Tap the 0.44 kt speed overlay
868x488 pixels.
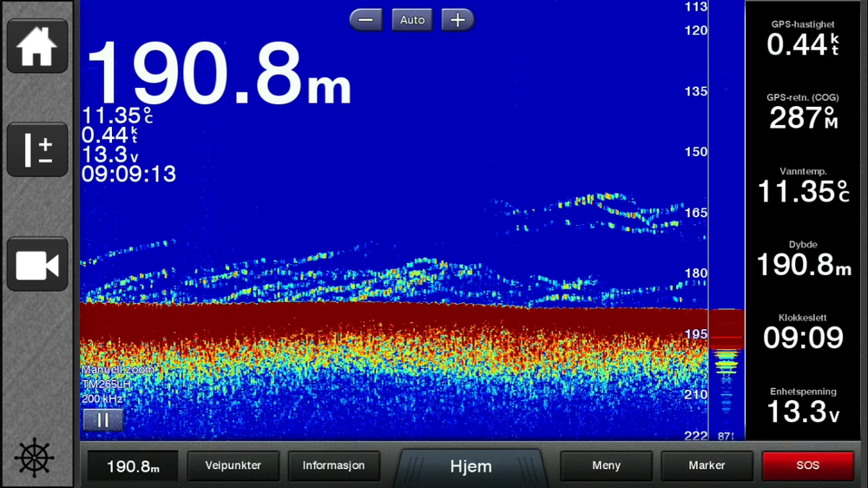pyautogui.click(x=109, y=135)
